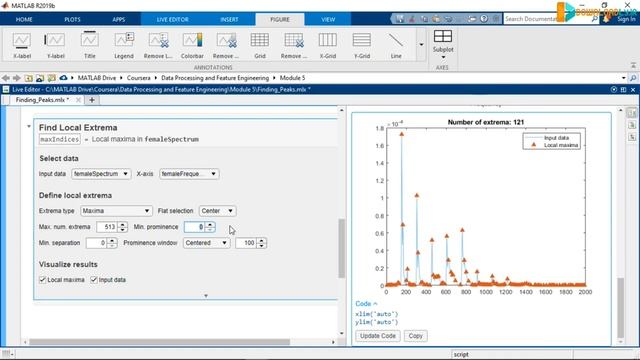640x360 pixels.
Task: Click the Min. prominence input field
Action: [195, 227]
